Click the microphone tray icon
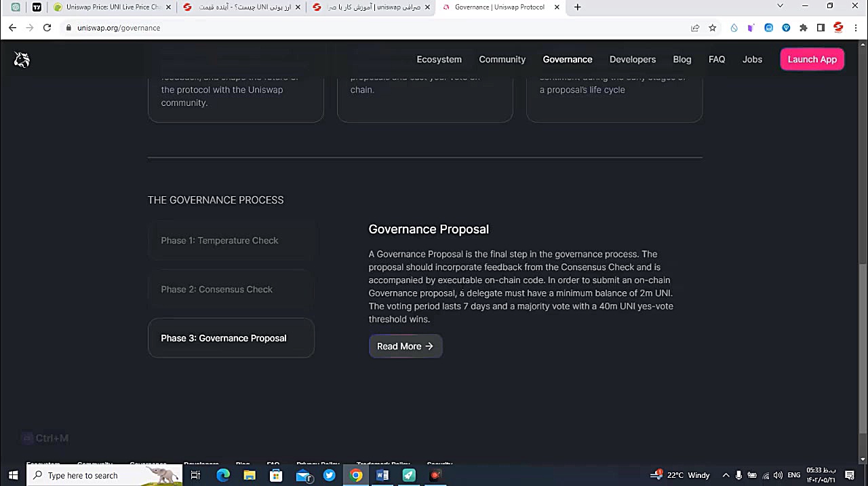Screen dimensions: 868x486 click(x=739, y=475)
